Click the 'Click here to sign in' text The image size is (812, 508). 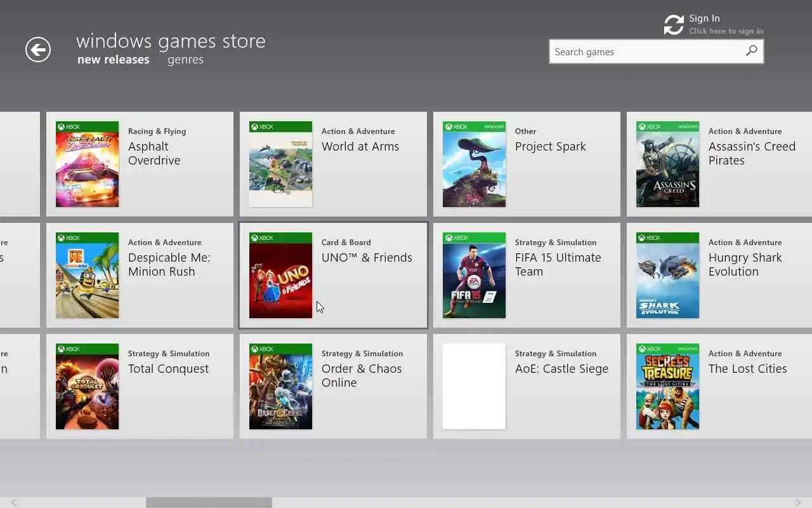[726, 31]
